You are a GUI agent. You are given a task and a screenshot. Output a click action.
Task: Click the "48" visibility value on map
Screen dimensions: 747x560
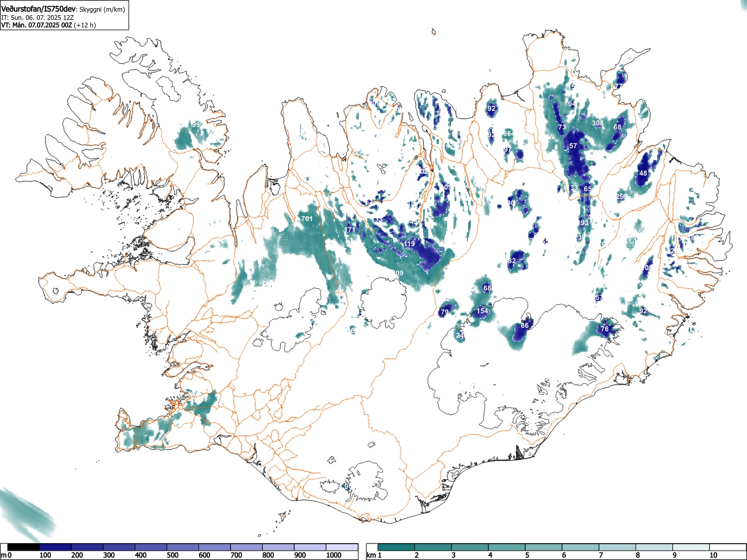pos(643,173)
